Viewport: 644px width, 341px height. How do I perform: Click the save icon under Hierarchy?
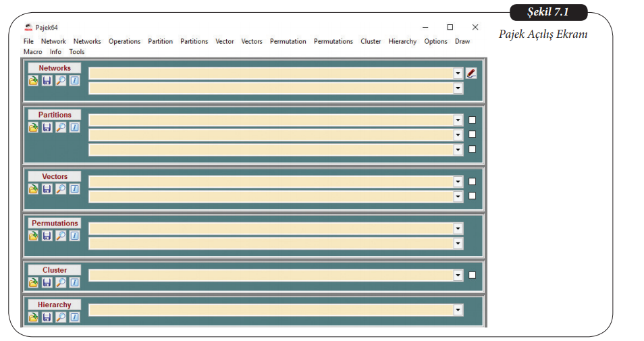pyautogui.click(x=47, y=317)
